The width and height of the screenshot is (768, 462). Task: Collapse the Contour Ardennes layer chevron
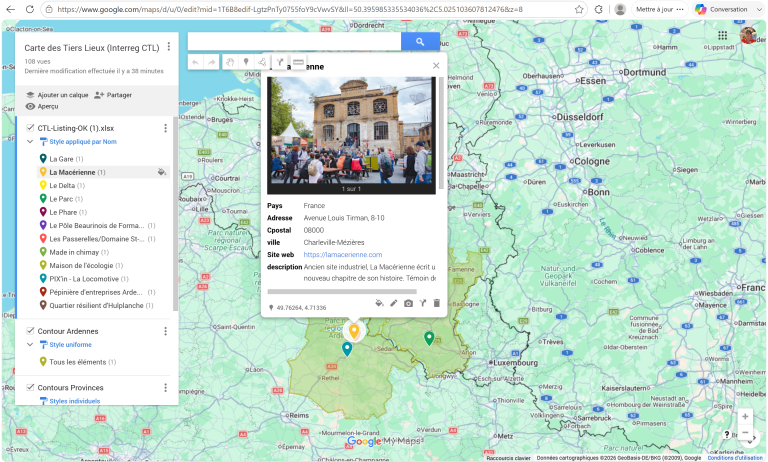click(x=30, y=344)
